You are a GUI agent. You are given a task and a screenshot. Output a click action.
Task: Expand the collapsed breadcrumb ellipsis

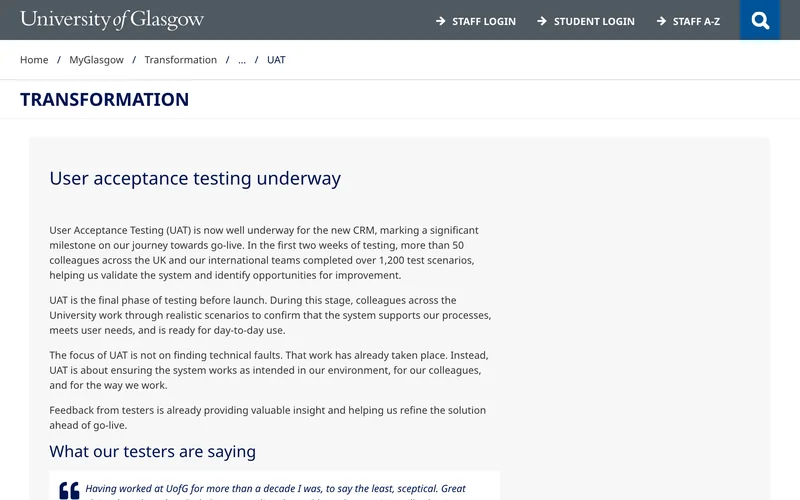coord(242,60)
